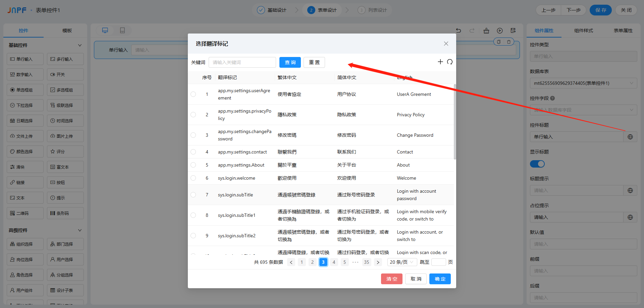This screenshot has height=308, width=644.
Task: Add the 富文本 control
Action: pos(65,167)
